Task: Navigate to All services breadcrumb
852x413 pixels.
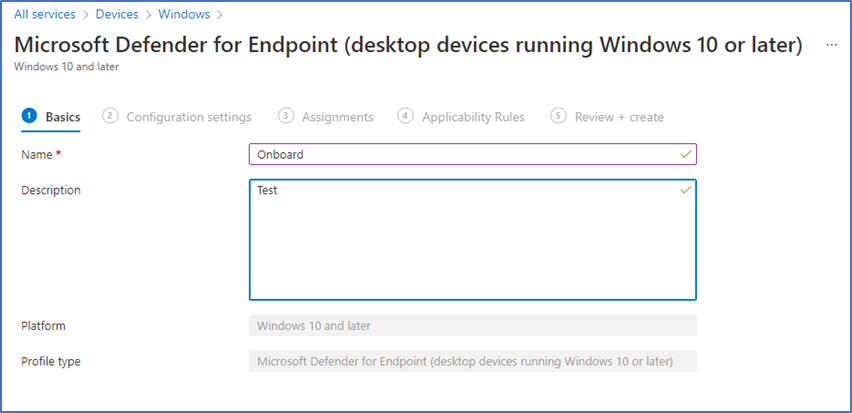Action: [x=45, y=14]
